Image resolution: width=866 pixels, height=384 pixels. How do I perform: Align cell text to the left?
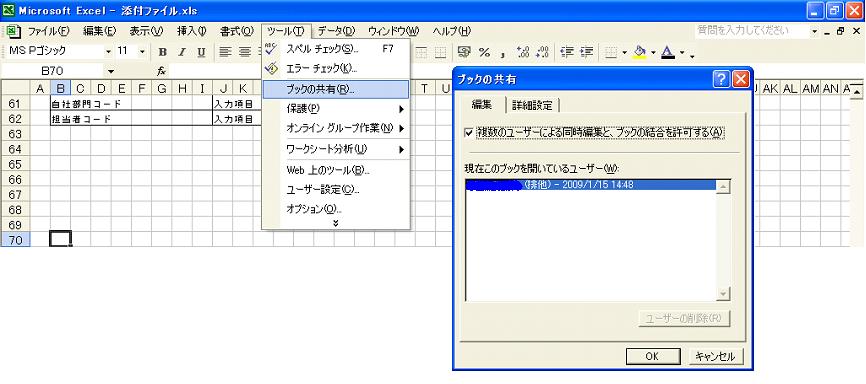click(x=225, y=52)
